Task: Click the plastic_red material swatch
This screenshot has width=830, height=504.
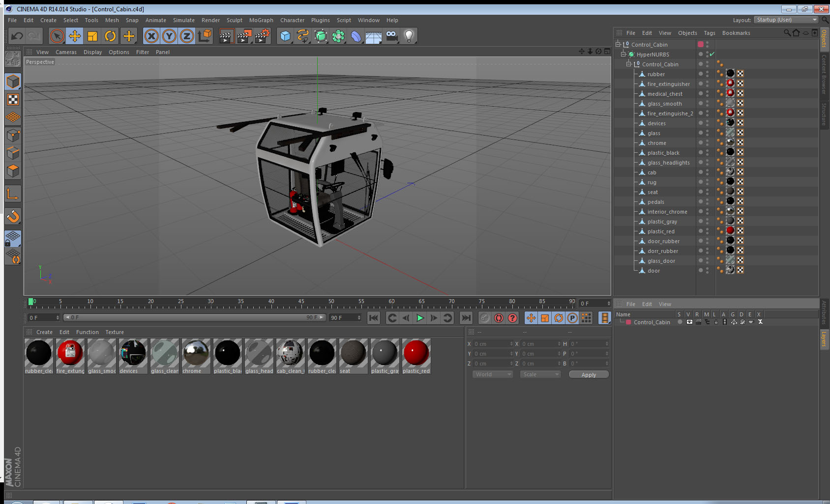Action: coord(416,353)
